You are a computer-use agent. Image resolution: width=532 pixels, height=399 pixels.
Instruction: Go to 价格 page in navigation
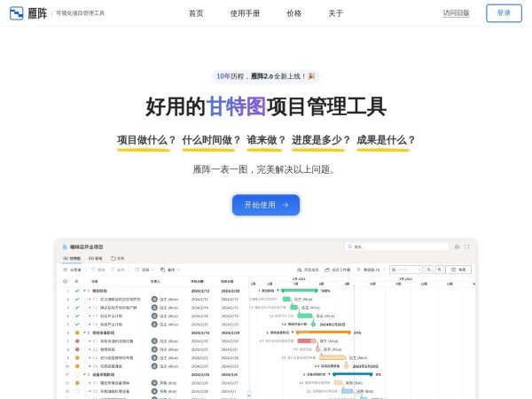(294, 13)
